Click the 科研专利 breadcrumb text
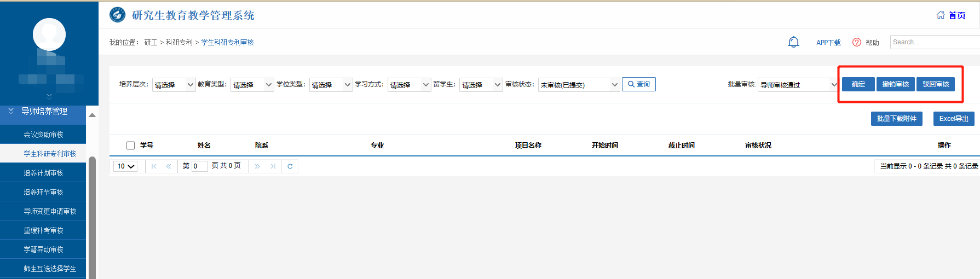The width and height of the screenshot is (980, 279). pyautogui.click(x=180, y=42)
